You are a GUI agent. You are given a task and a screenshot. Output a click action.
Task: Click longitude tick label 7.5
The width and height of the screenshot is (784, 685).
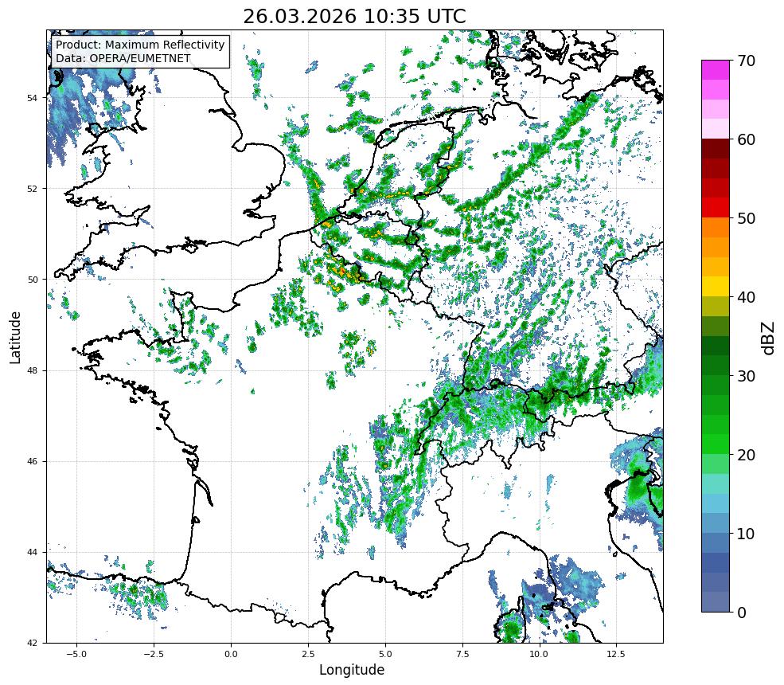tap(462, 654)
